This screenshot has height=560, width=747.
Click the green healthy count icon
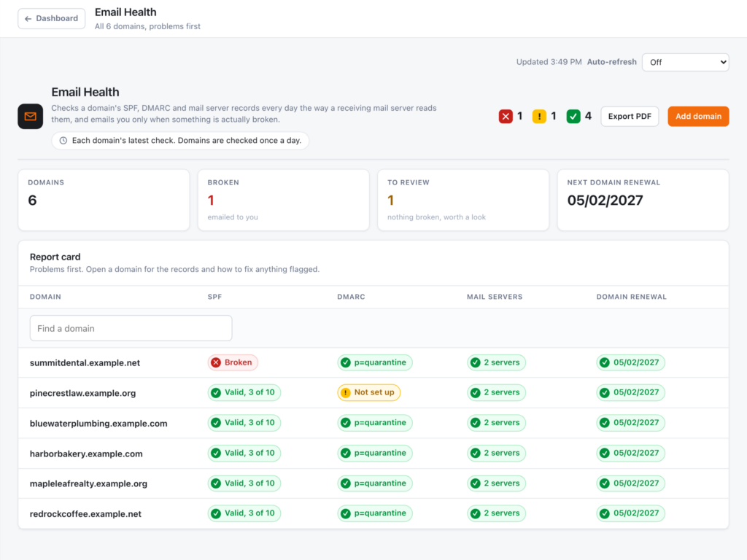pyautogui.click(x=573, y=116)
